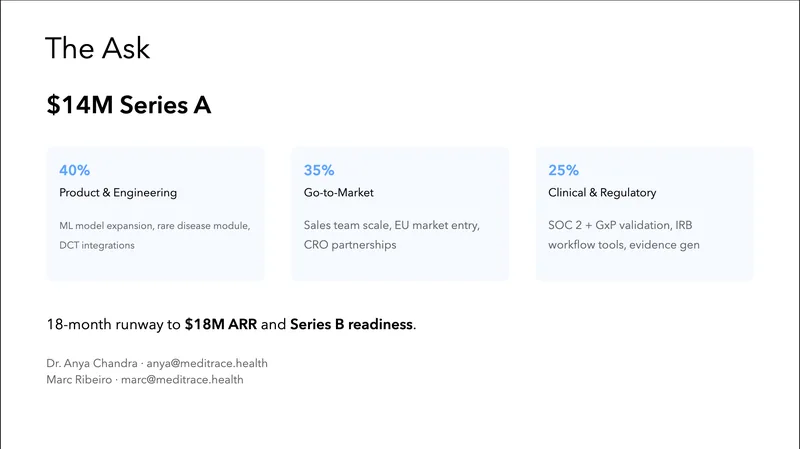The width and height of the screenshot is (800, 449).
Task: Click the "18-month runway to" text
Action: (113, 325)
